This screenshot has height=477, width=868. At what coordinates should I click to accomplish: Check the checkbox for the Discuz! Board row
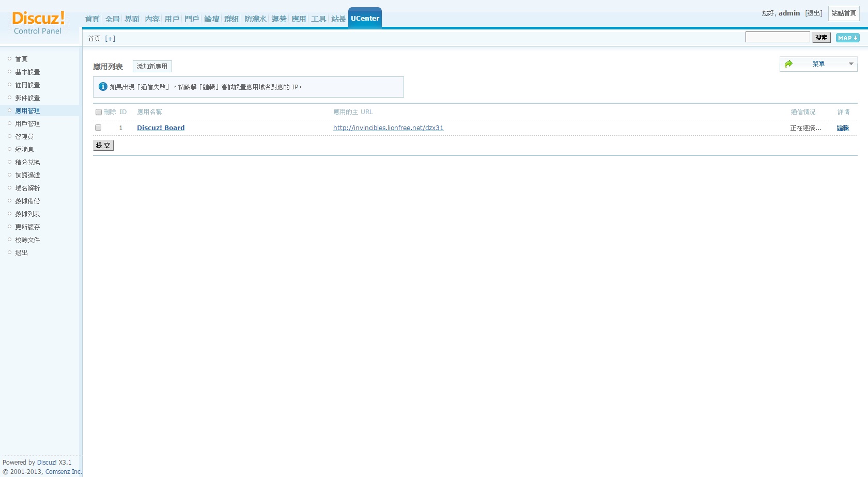point(98,128)
